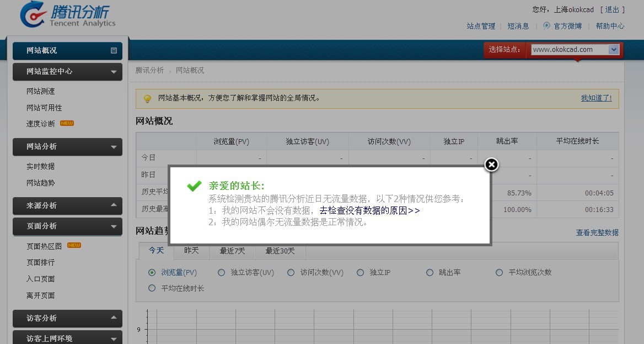Select the 独立IP radio button
Viewport: 644px width, 344px height.
(x=360, y=272)
